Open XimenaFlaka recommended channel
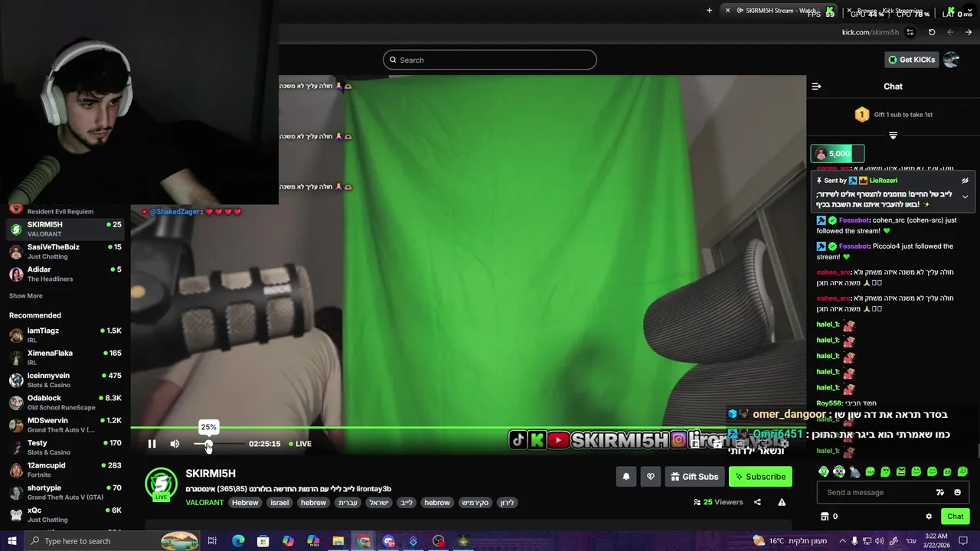980x551 pixels. pos(65,357)
